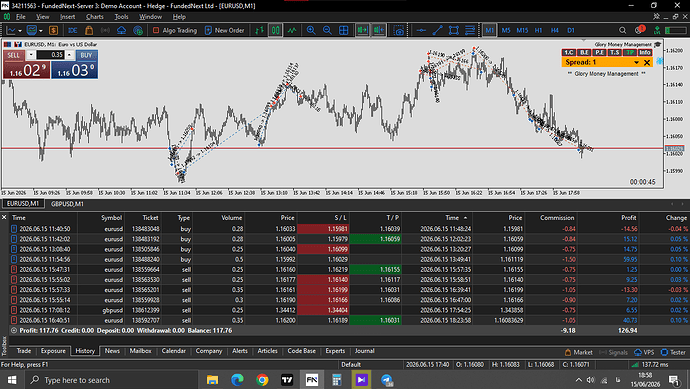Viewport: 690px width, 389px height.
Task: Select the H1 timeframe
Action: [538, 30]
